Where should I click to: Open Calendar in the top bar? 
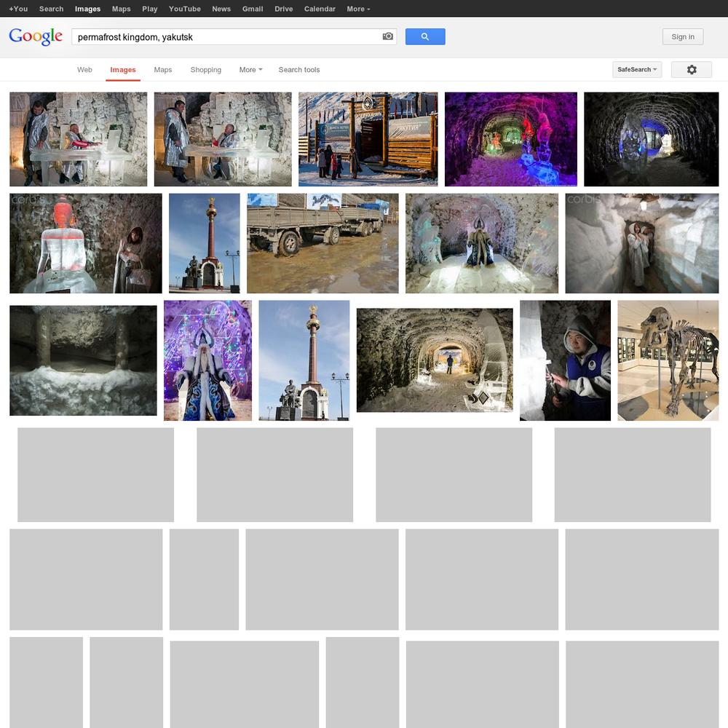click(x=320, y=9)
